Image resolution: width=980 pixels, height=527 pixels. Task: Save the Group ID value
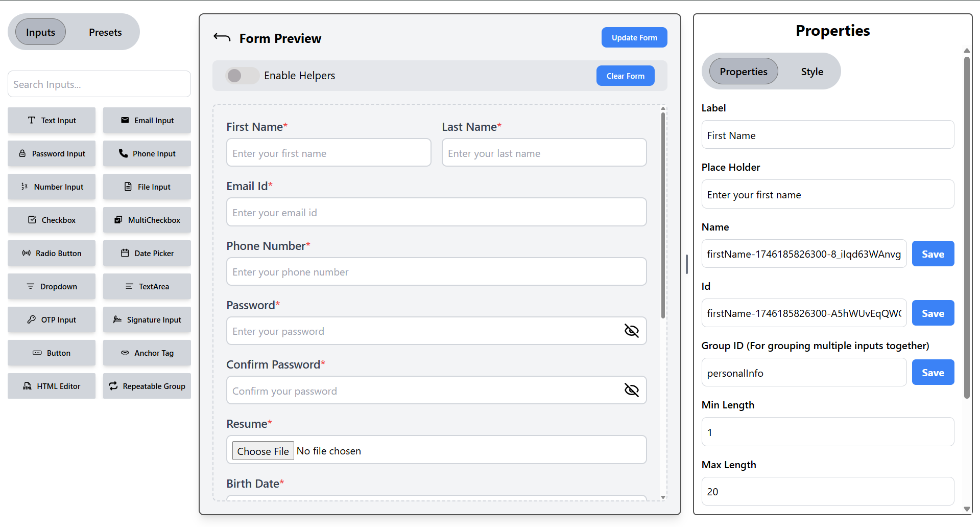click(x=933, y=373)
